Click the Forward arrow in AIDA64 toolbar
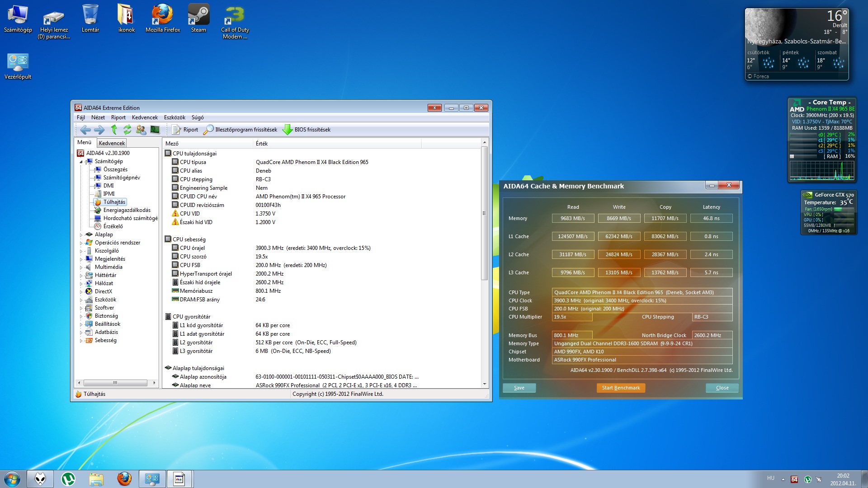868x488 pixels. 99,130
